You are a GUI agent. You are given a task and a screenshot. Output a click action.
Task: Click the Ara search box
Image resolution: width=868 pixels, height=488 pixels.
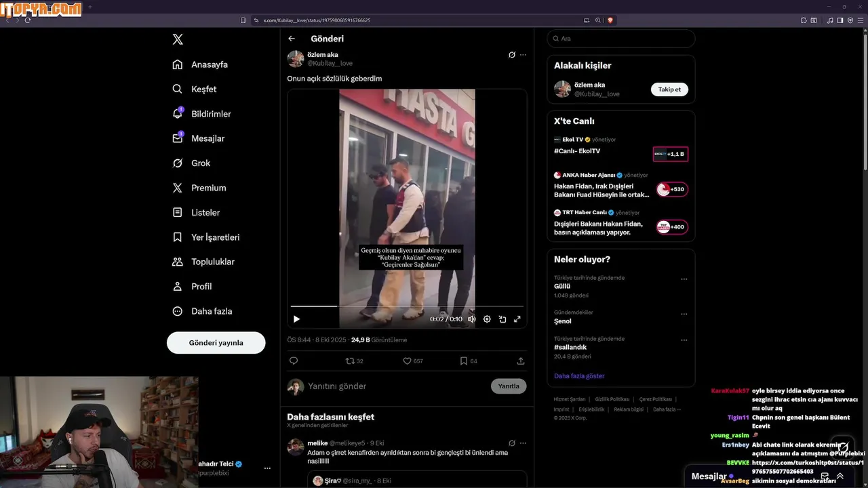point(620,39)
